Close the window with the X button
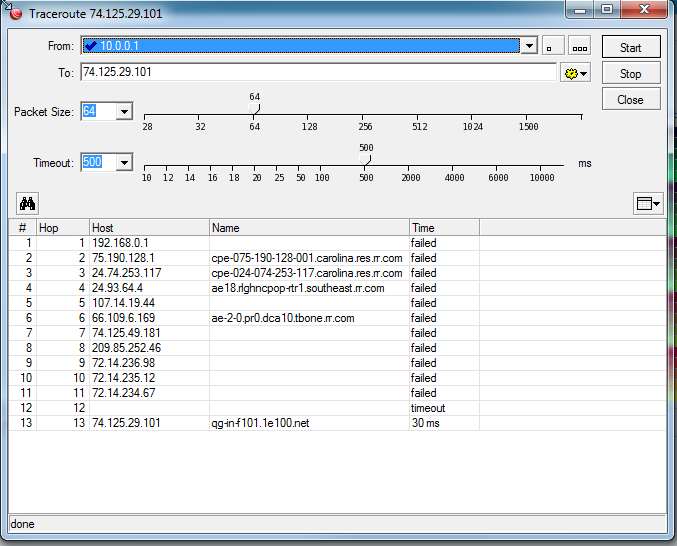677x546 pixels. (x=644, y=9)
